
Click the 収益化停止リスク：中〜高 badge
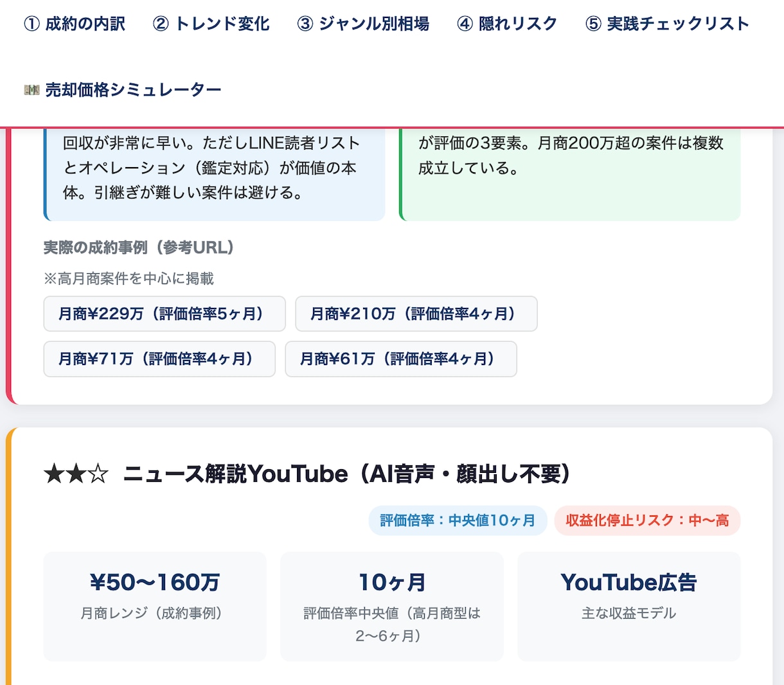[x=647, y=520]
